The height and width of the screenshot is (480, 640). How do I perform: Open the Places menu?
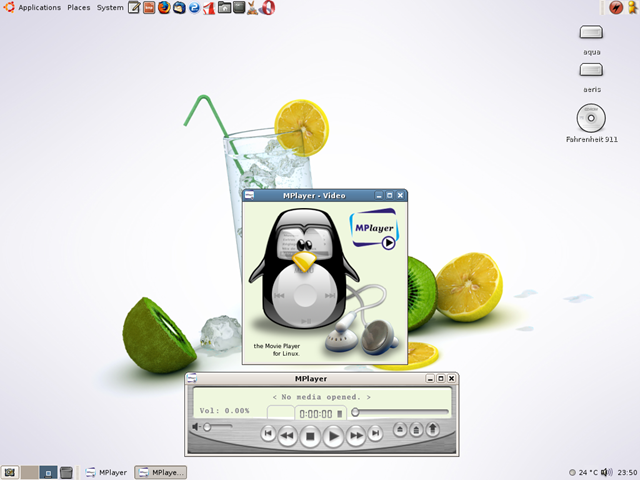79,7
